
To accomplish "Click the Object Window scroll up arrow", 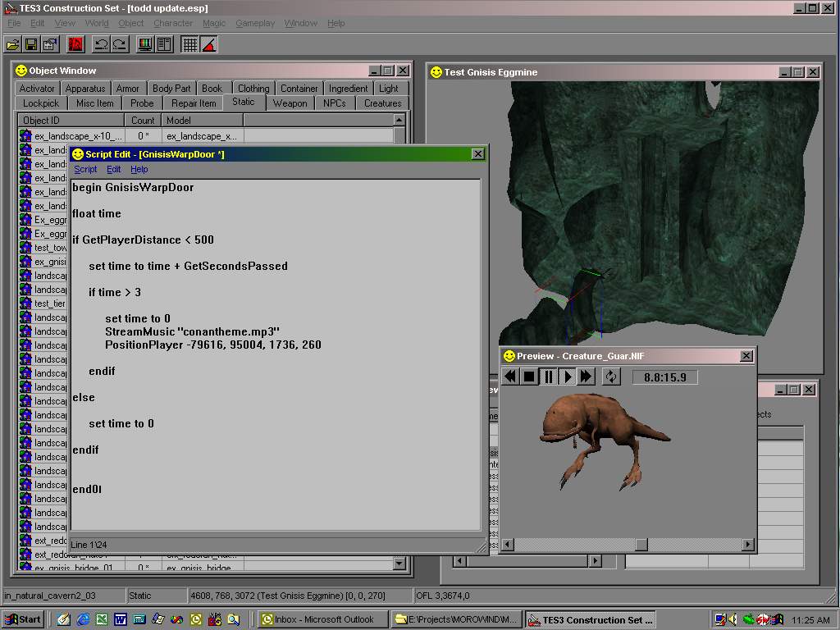I will click(399, 120).
